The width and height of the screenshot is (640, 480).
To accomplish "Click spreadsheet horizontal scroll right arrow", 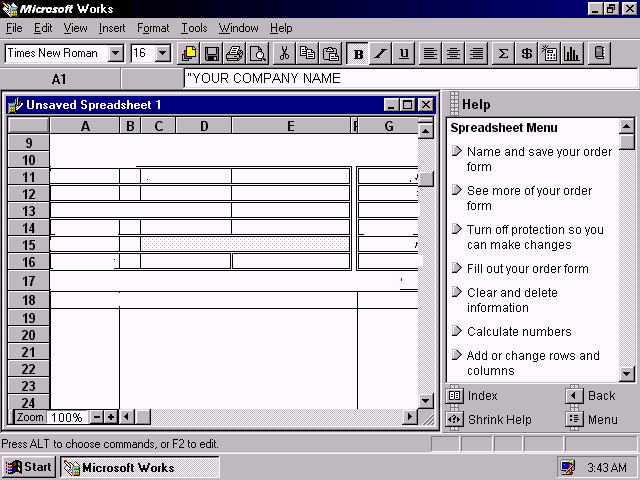I will tap(410, 417).
